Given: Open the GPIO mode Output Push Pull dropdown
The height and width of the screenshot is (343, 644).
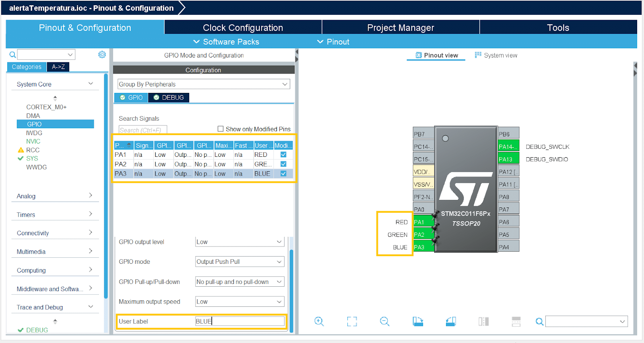Looking at the screenshot, I should point(239,262).
